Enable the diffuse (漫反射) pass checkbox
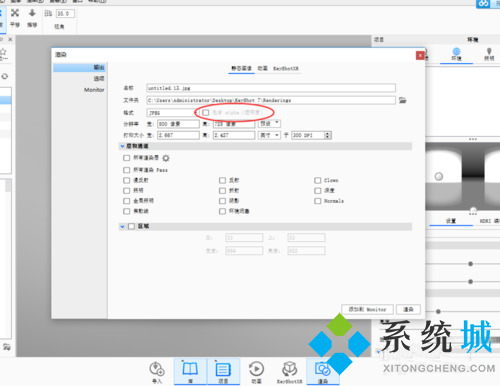This screenshot has height=386, width=500. [126, 180]
